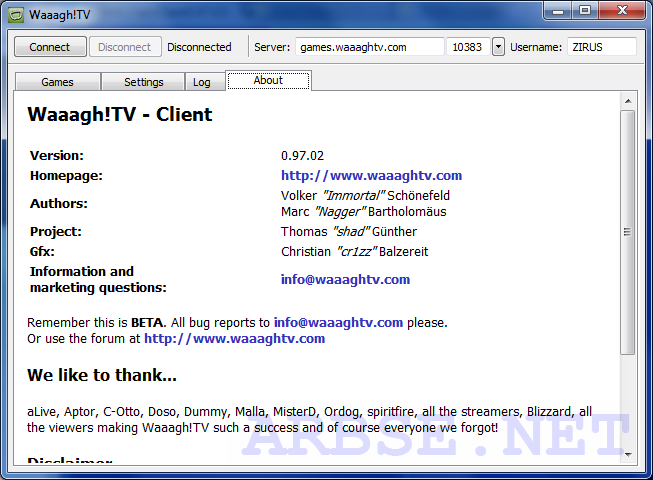Click the scroll down arrow of About page
Viewport: 653px width, 480px height.
pyautogui.click(x=628, y=455)
